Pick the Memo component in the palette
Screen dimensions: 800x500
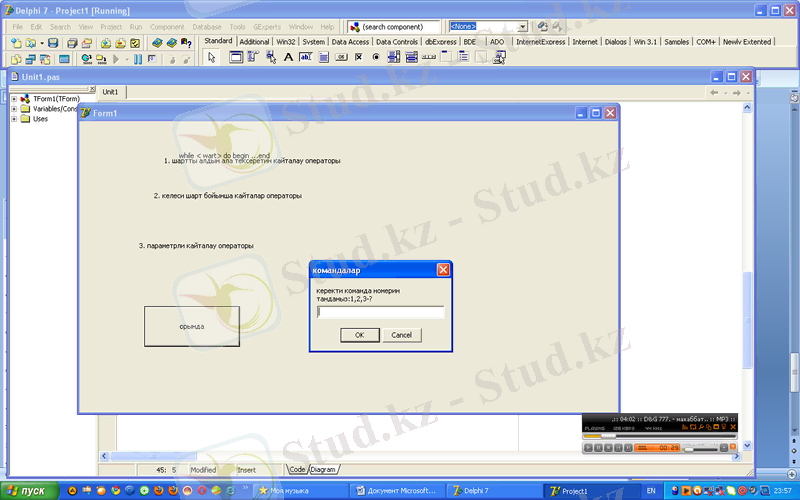[x=323, y=57]
